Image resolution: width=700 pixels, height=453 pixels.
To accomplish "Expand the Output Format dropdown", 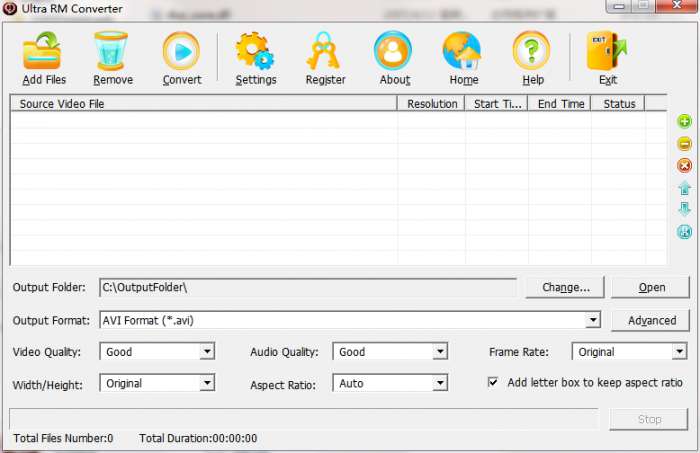I will 593,320.
